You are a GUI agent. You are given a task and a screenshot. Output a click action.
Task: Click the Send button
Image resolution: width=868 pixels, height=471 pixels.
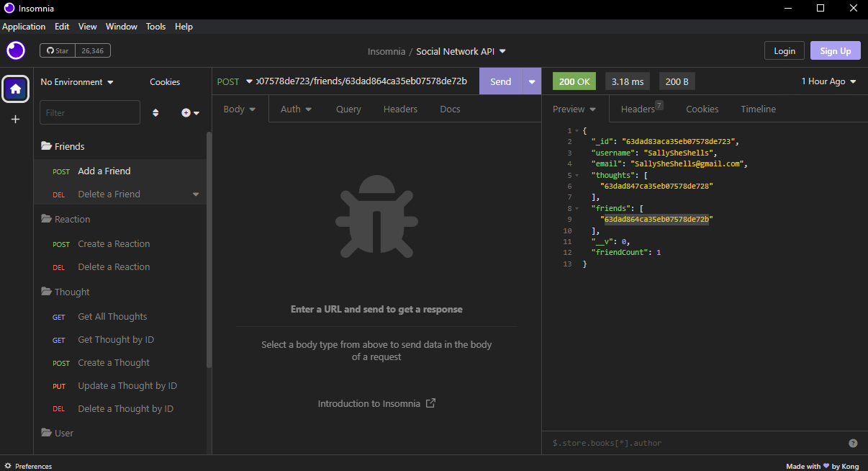pyautogui.click(x=501, y=81)
